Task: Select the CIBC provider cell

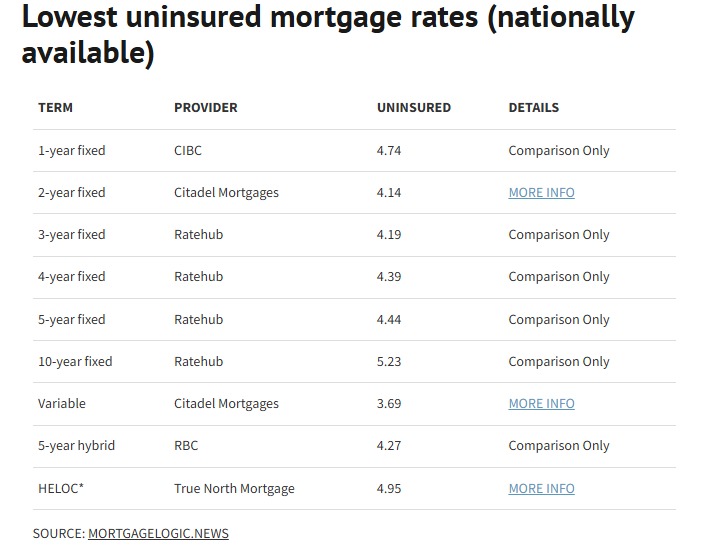Action: point(189,150)
